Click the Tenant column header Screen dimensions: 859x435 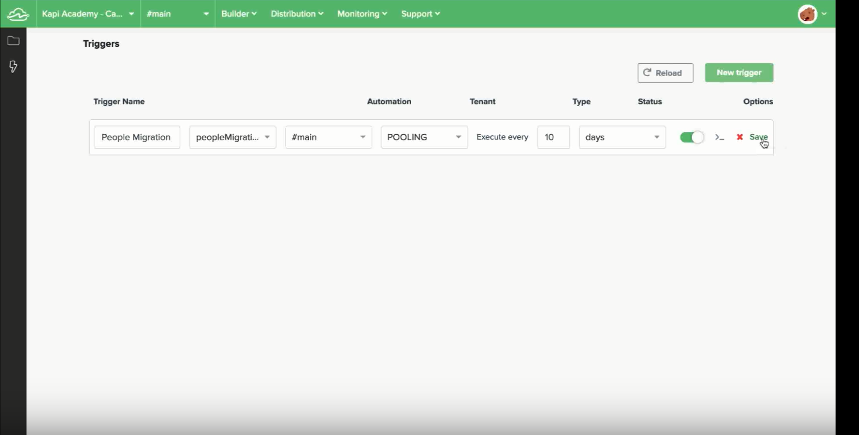(x=483, y=101)
